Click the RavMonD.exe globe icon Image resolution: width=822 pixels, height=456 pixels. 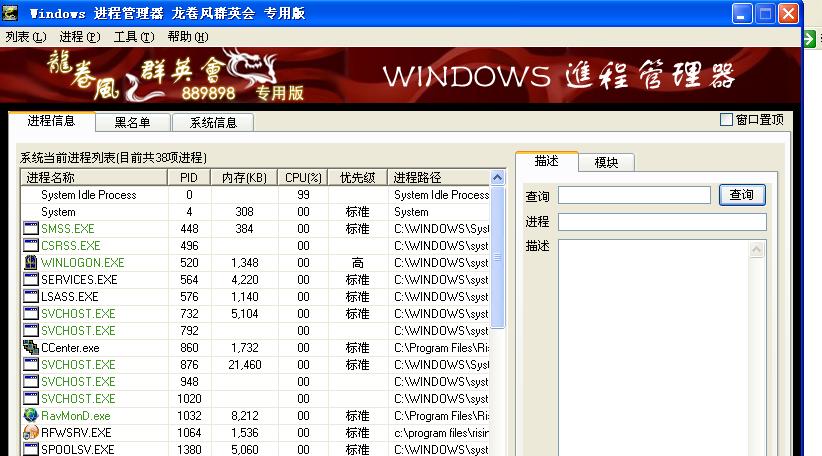[31, 415]
